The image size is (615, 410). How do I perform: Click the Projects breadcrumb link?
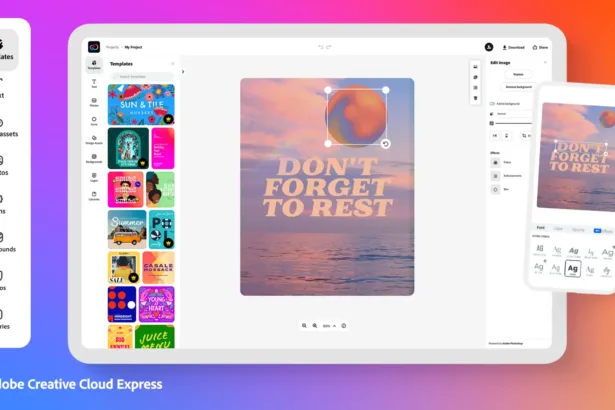(x=112, y=47)
